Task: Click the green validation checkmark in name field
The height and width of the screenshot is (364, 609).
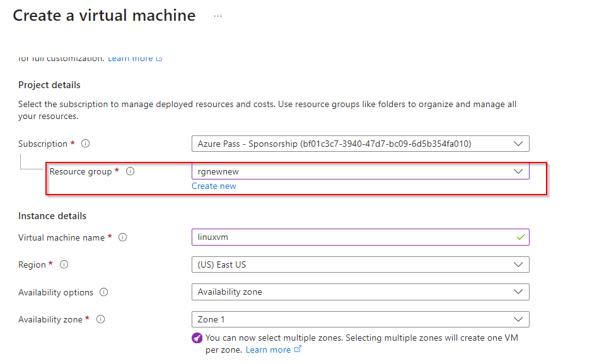Action: pos(520,237)
